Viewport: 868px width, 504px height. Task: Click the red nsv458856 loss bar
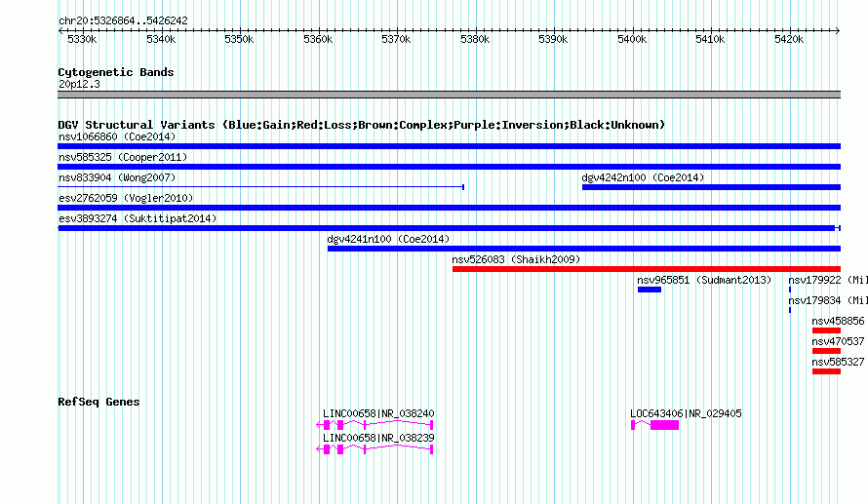point(826,330)
